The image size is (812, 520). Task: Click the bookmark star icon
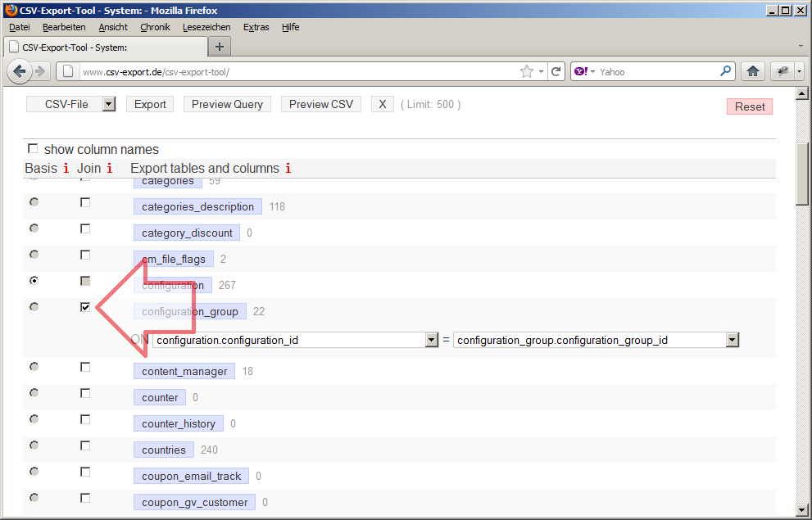point(527,71)
